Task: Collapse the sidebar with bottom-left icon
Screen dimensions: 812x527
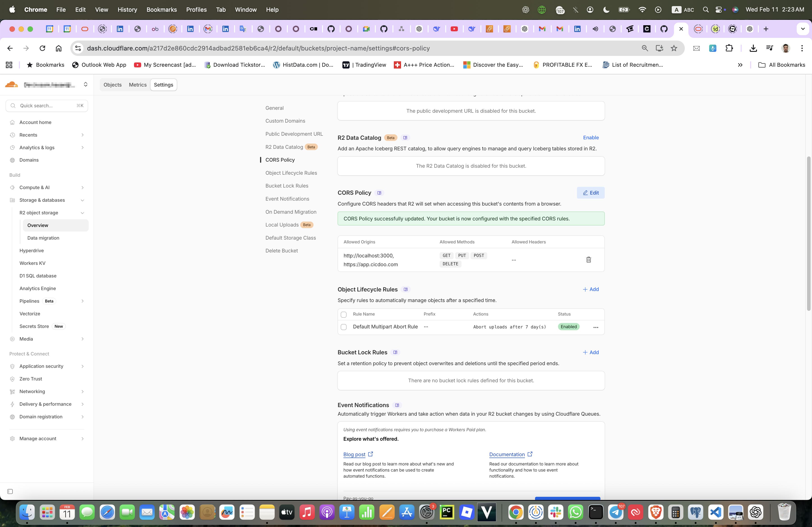Action: point(10,491)
